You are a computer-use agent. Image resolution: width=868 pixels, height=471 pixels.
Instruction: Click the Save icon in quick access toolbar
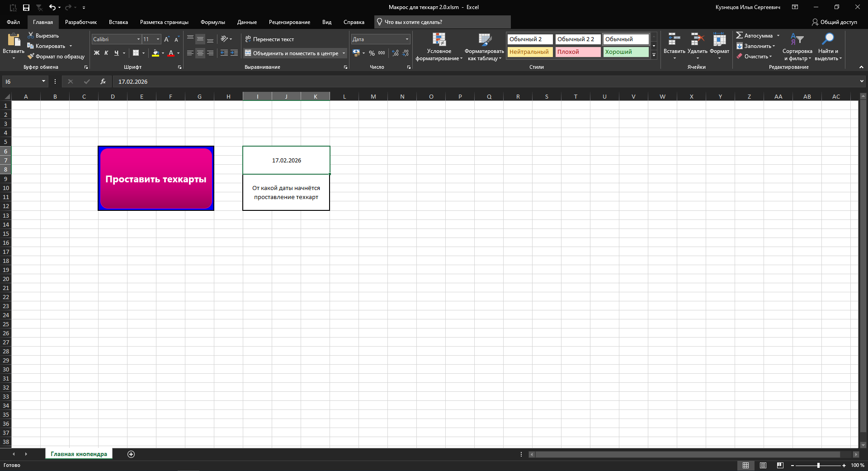point(26,8)
